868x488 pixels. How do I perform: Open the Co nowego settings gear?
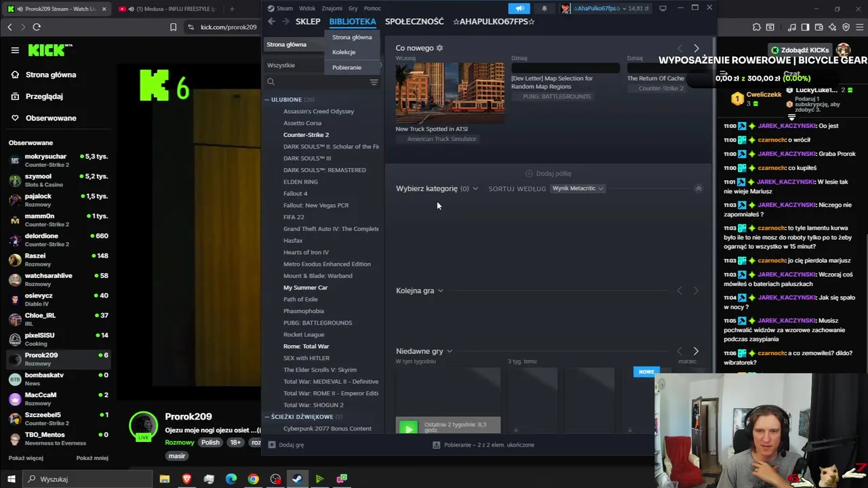tap(439, 48)
